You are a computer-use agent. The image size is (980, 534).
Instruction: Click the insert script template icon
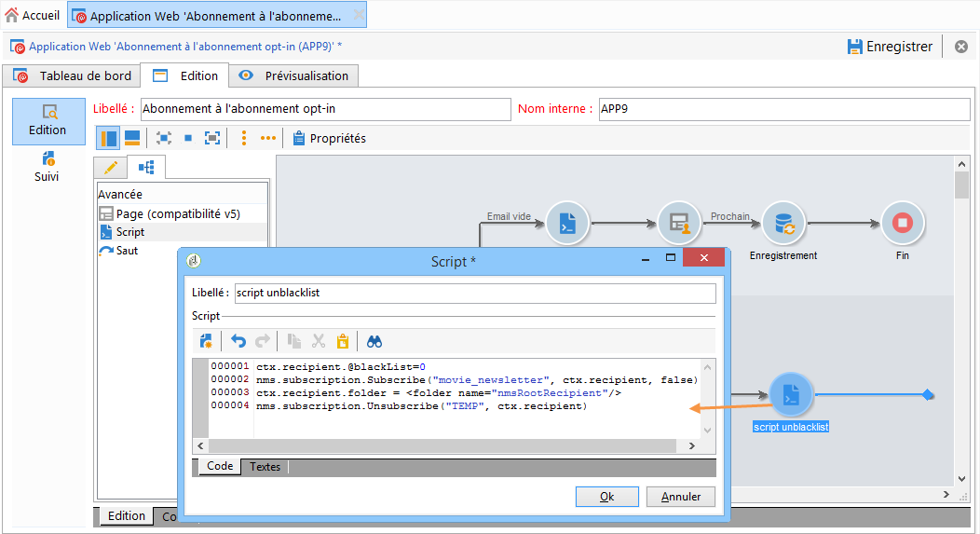[206, 341]
